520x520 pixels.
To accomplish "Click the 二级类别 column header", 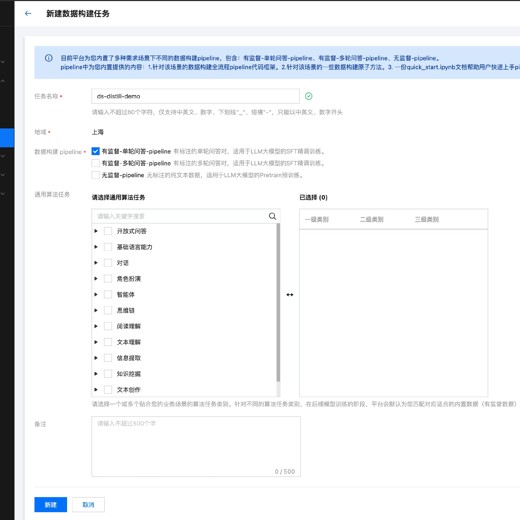I will 372,219.
